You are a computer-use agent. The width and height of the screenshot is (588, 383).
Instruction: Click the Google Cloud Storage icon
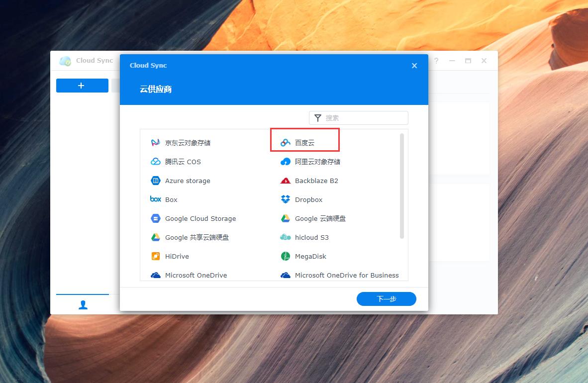click(x=155, y=218)
